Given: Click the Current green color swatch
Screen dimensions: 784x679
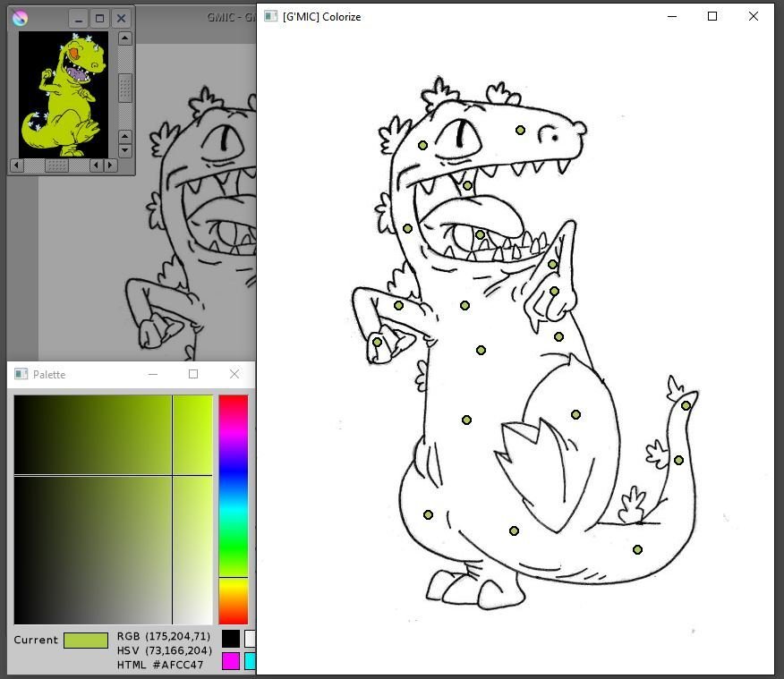Looking at the screenshot, I should [x=86, y=641].
